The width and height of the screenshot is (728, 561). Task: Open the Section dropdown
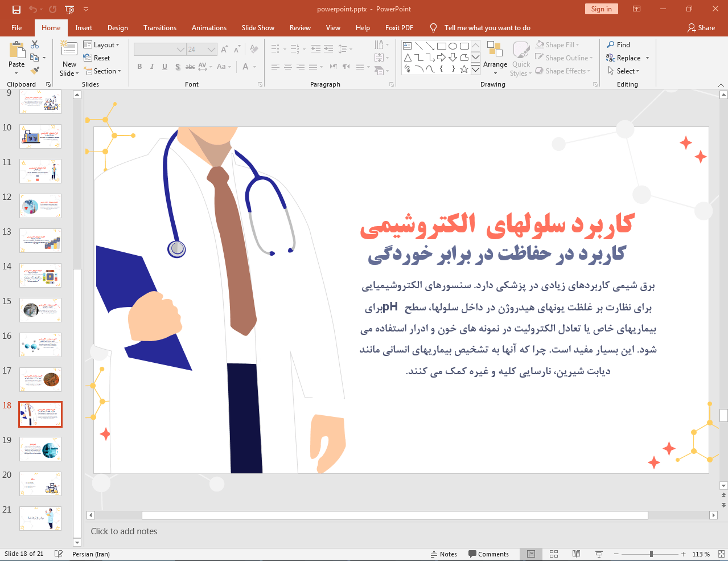(x=102, y=71)
